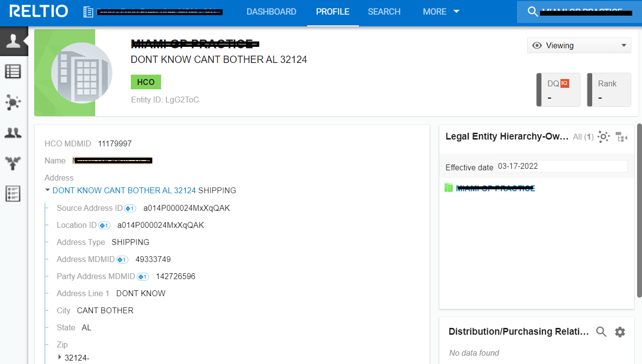Click the tenant building icon in header
The image size is (642, 364).
[88, 12]
